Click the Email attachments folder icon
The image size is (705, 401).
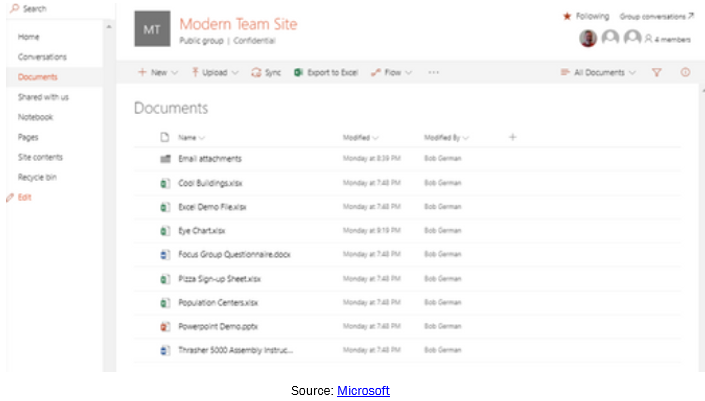click(165, 159)
